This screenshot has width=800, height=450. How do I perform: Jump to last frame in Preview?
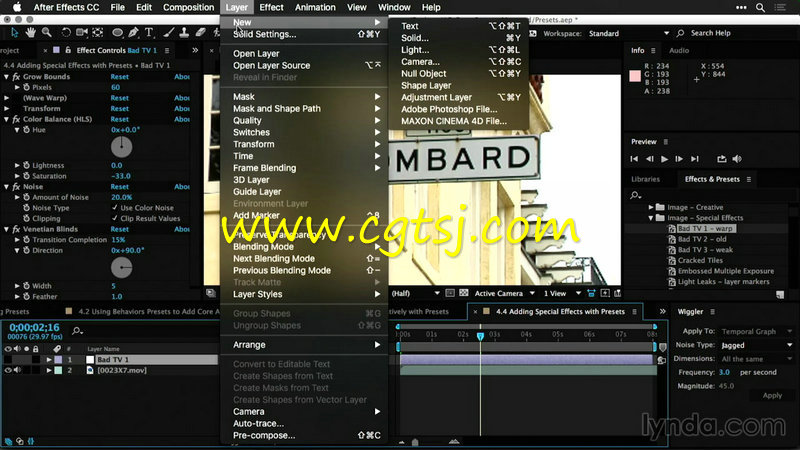[695, 159]
